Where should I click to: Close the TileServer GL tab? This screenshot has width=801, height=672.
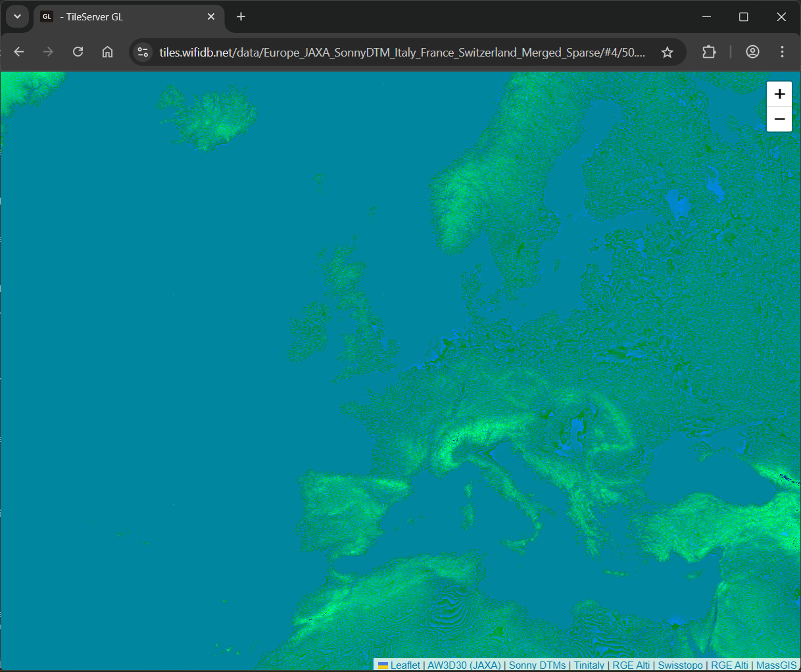point(211,16)
